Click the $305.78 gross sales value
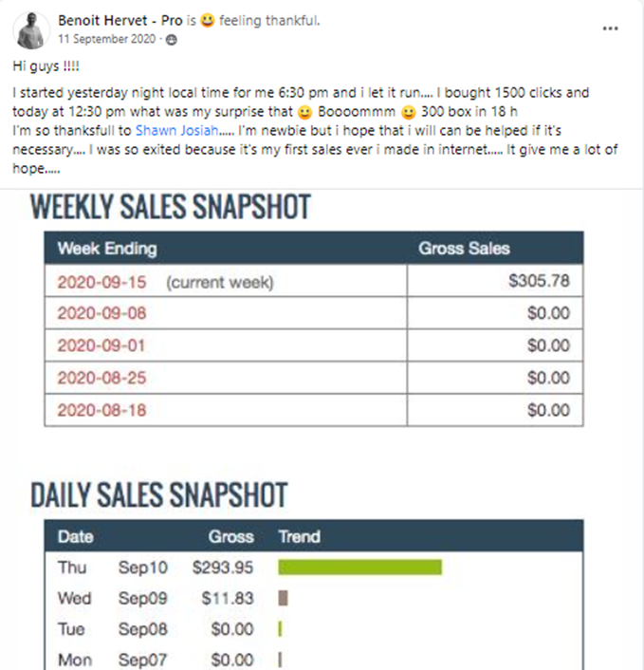This screenshot has width=644, height=670. (539, 282)
